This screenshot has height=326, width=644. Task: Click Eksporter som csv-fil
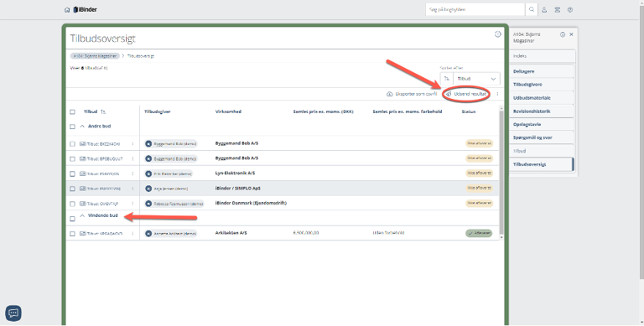pos(412,94)
